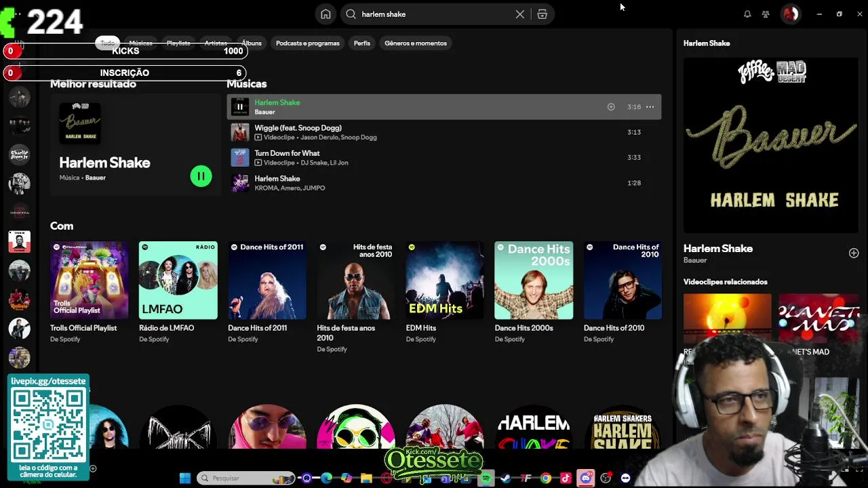868x488 pixels.
Task: Open Rádio de LMFAO card
Action: coord(178,292)
